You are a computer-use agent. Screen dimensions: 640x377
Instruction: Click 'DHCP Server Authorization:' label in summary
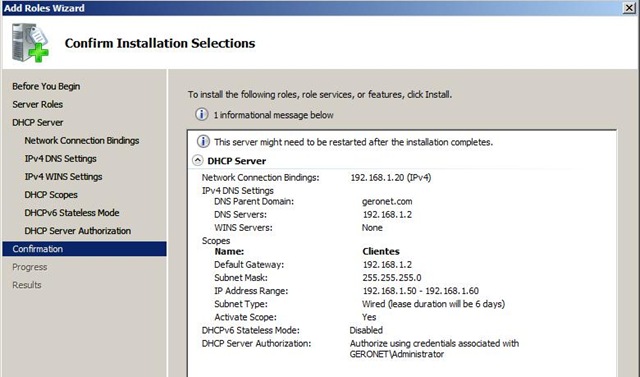256,343
